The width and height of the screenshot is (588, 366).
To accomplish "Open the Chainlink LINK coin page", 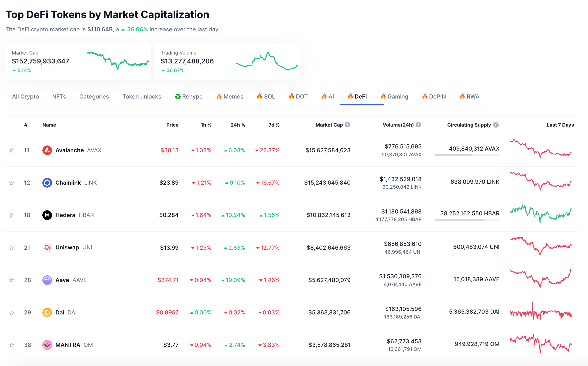I will [x=76, y=183].
